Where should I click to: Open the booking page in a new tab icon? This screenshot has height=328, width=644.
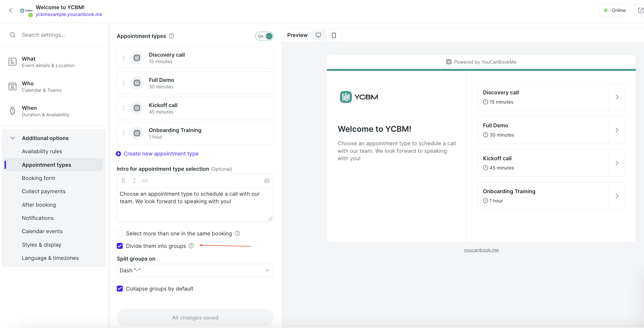point(640,10)
